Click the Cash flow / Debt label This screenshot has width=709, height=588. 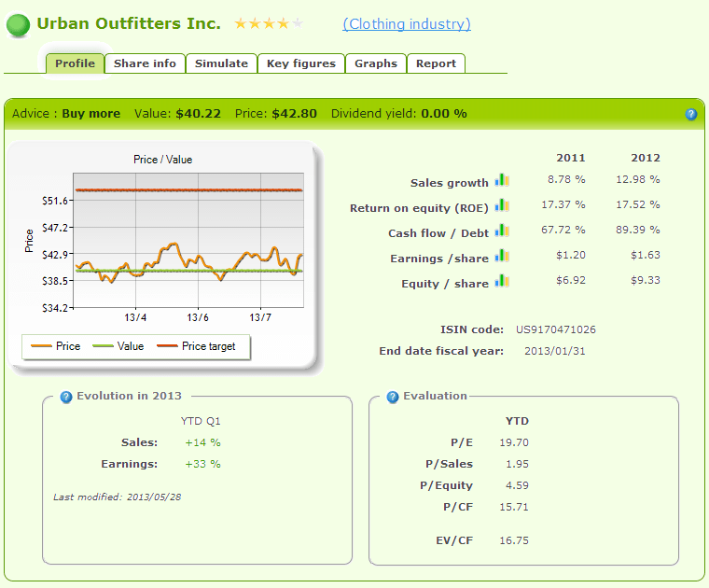(x=438, y=233)
